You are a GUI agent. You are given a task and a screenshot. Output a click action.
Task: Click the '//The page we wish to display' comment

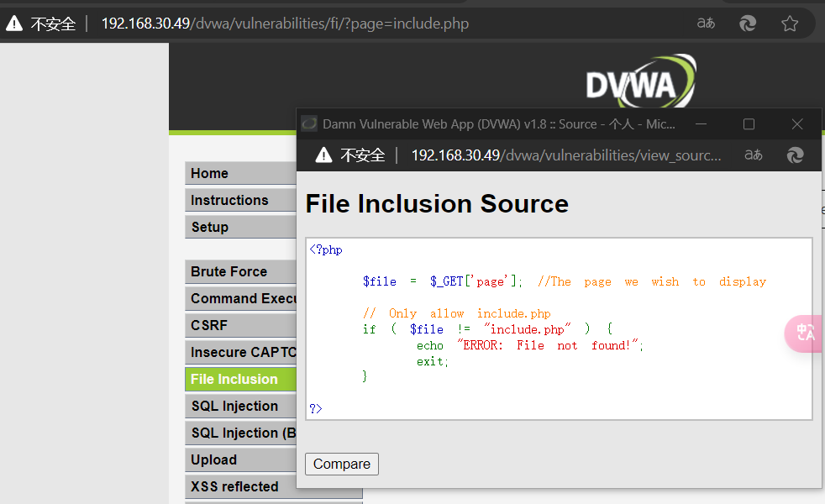coord(652,281)
